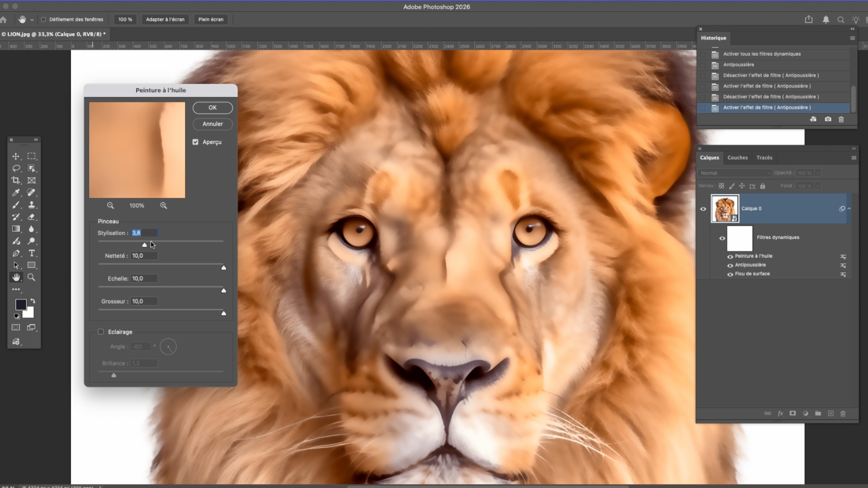The width and height of the screenshot is (868, 488).
Task: Click the Annuler button
Action: [212, 124]
